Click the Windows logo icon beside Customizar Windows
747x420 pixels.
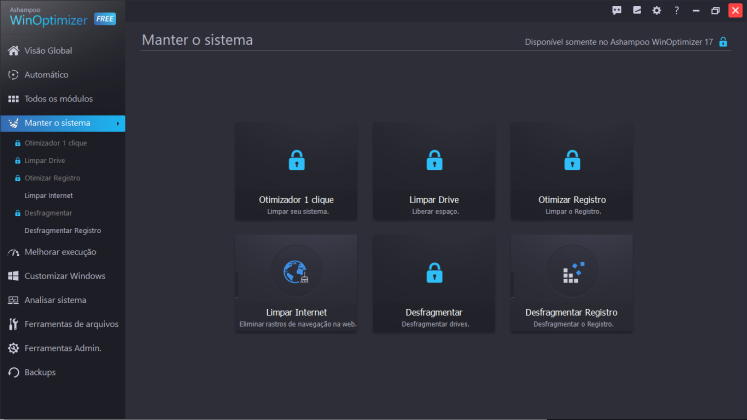pyautogui.click(x=13, y=276)
